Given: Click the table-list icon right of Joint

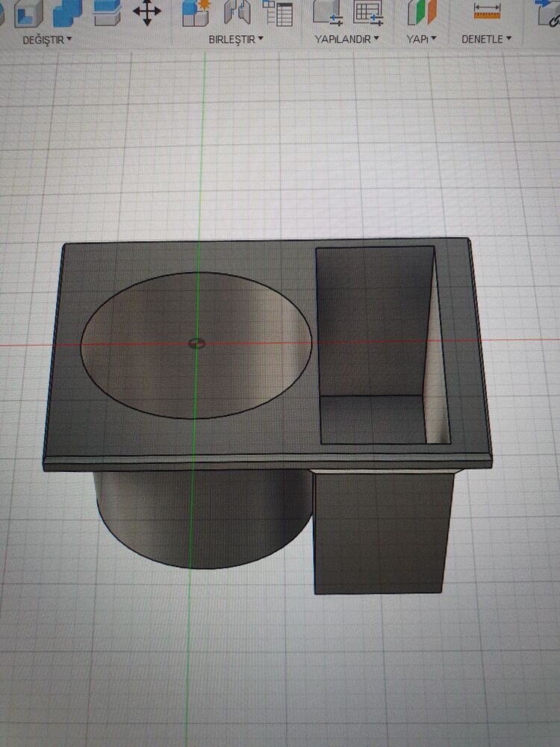Looking at the screenshot, I should [278, 13].
